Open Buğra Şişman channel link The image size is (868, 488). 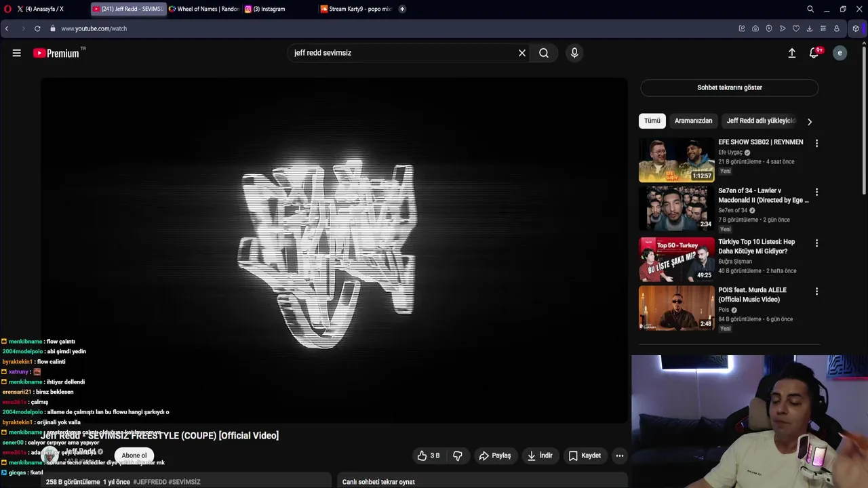pos(735,261)
